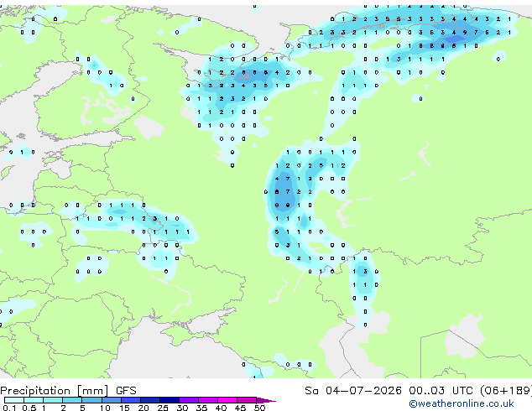Click the 0.5–1 mm legend swatch

pyautogui.click(x=34, y=400)
